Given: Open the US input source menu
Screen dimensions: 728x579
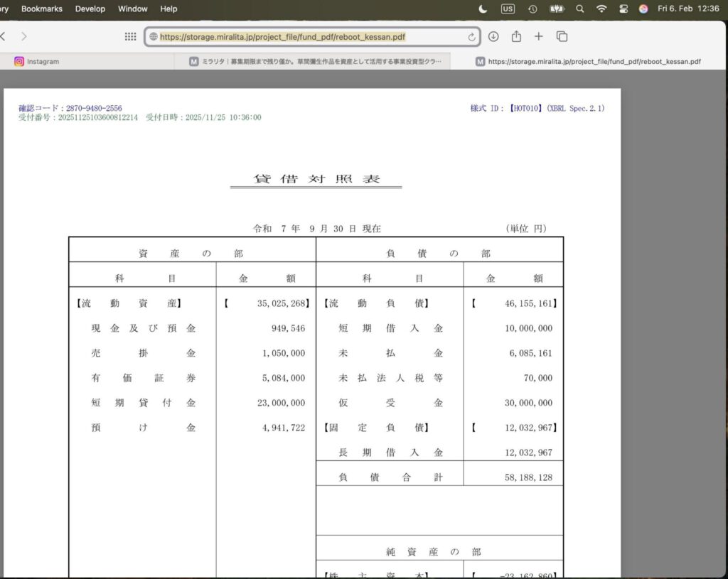Looking at the screenshot, I should [508, 9].
